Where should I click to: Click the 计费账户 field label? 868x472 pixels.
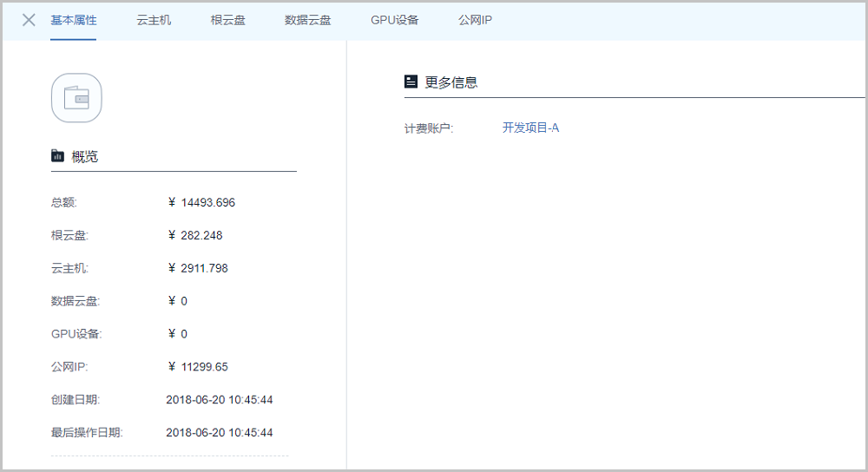click(429, 128)
